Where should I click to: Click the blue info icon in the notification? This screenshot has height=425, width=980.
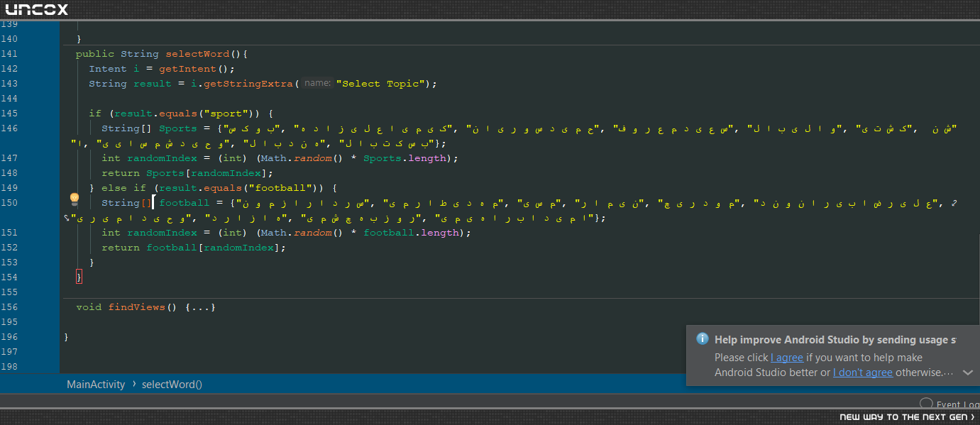(703, 339)
